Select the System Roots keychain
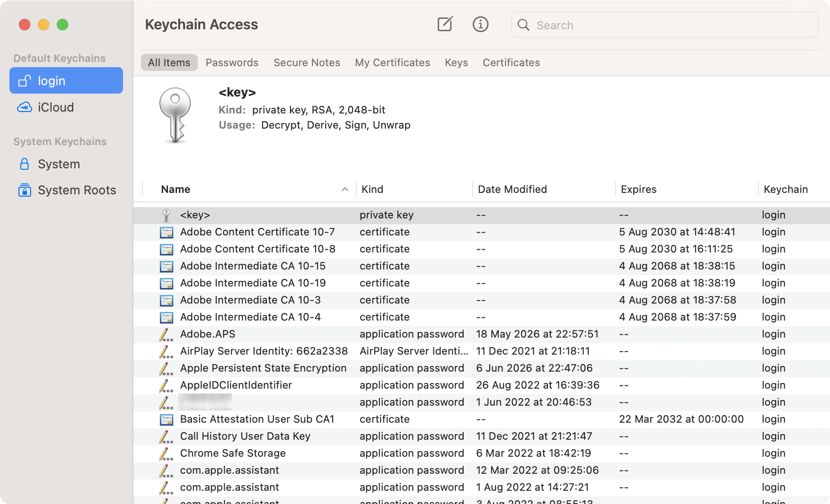Image resolution: width=830 pixels, height=504 pixels. click(66, 190)
